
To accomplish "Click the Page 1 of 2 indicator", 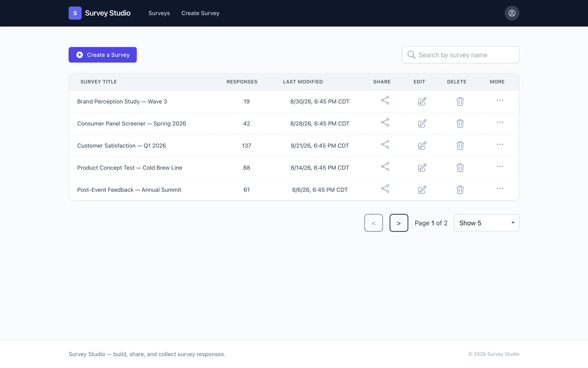I will coord(431,223).
